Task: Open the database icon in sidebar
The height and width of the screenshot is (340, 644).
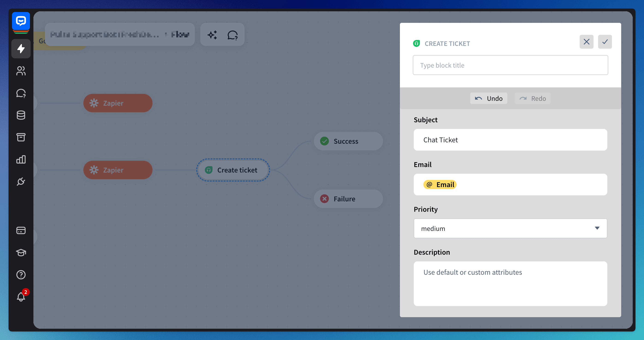Action: 21,115
